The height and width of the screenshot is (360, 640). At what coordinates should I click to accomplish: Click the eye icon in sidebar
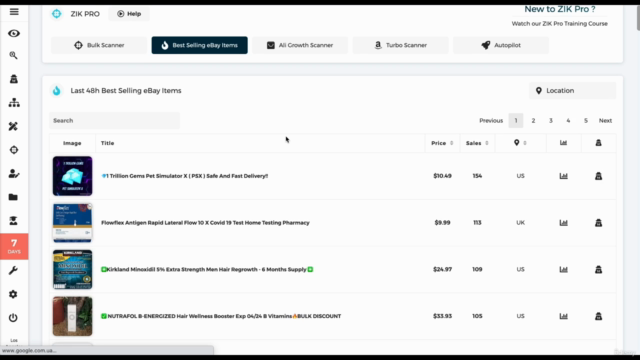pyautogui.click(x=14, y=33)
